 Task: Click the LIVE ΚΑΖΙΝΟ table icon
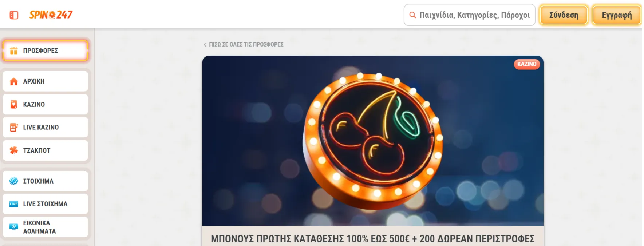click(14, 127)
